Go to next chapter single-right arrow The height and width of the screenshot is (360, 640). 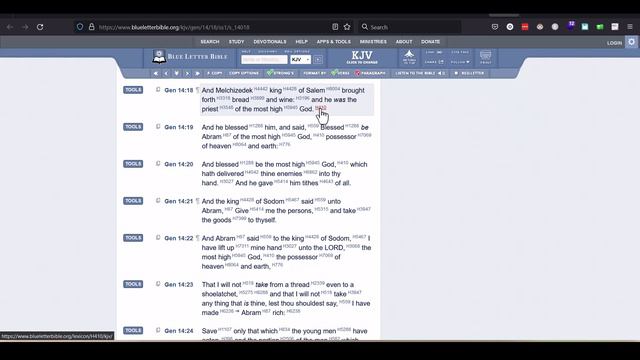pos(187,73)
